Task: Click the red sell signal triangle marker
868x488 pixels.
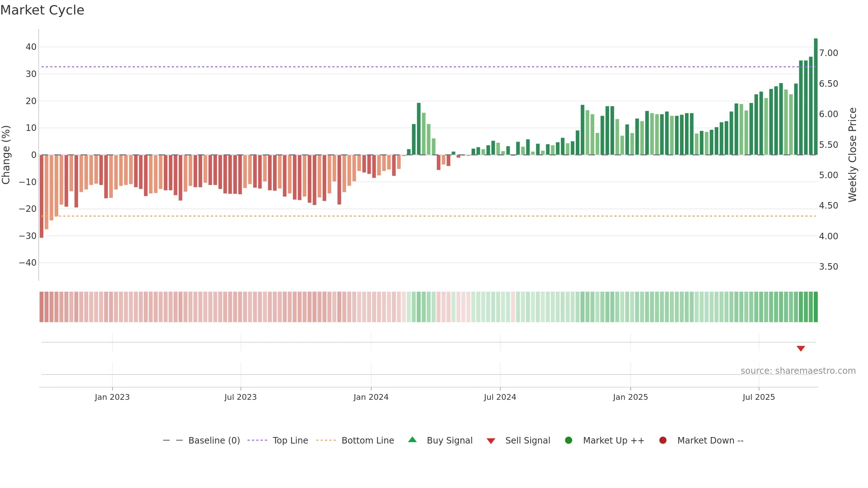Action: tap(801, 348)
